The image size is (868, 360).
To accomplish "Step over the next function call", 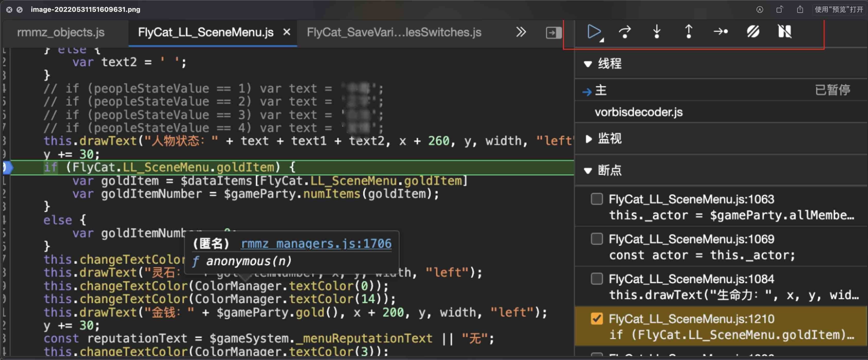I will (x=624, y=32).
